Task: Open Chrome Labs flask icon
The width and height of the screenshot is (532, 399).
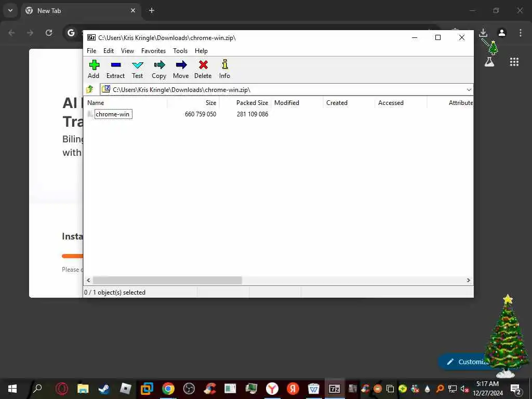Action: point(489,62)
